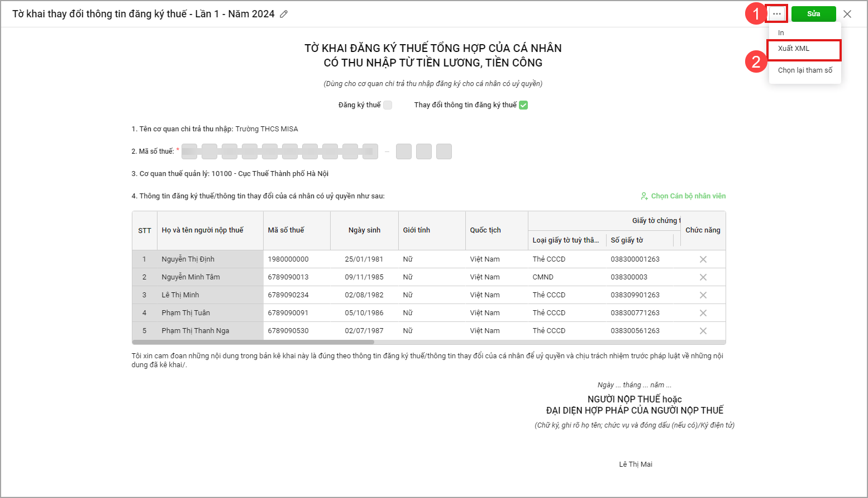Delete the Nguyễn Minh Tâm row
Image resolution: width=868 pixels, height=498 pixels.
pyautogui.click(x=703, y=277)
